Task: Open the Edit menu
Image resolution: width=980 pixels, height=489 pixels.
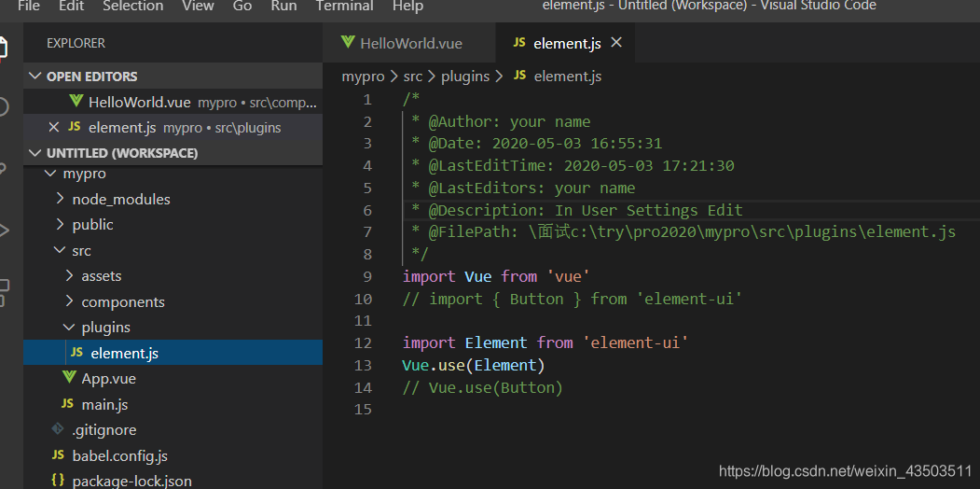Action: point(71,7)
